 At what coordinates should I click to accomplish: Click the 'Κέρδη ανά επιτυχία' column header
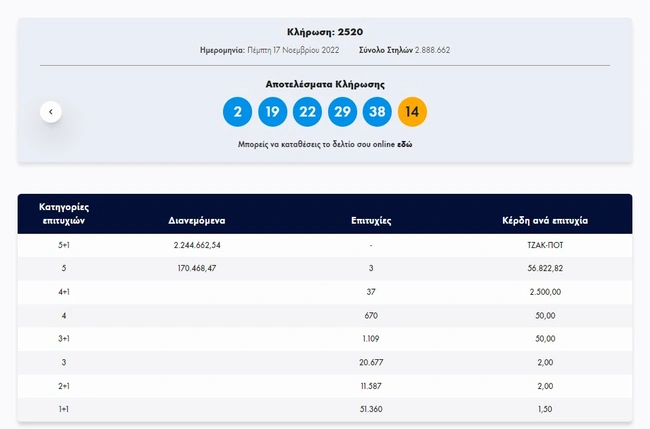click(545, 219)
